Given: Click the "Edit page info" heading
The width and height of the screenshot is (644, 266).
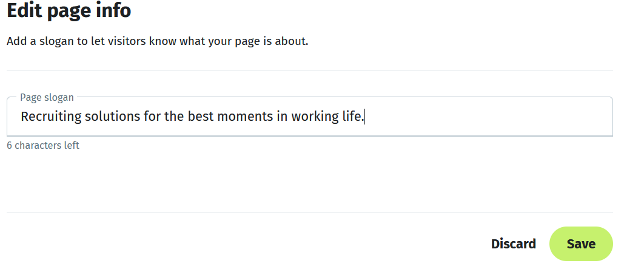Looking at the screenshot, I should tap(69, 10).
